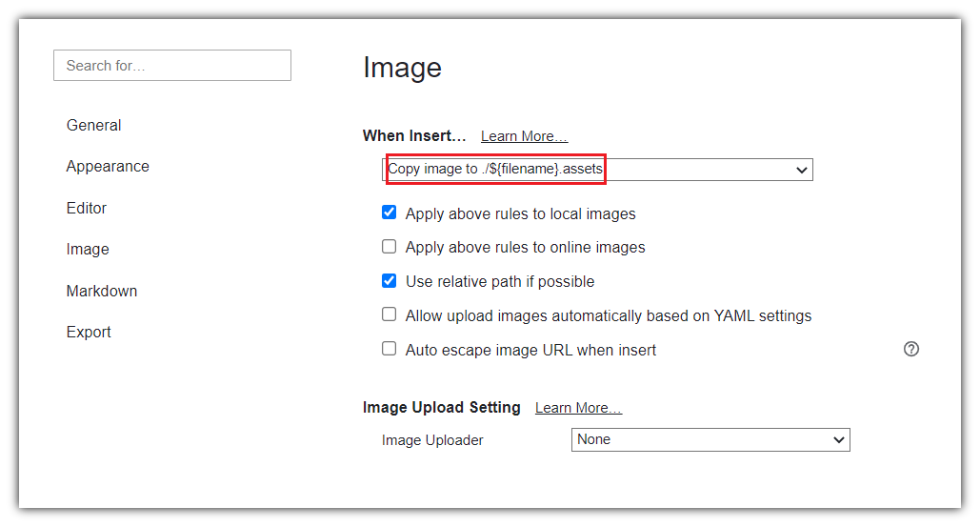
Task: Click the Image Uploader dropdown chevron arrow
Action: click(x=839, y=439)
